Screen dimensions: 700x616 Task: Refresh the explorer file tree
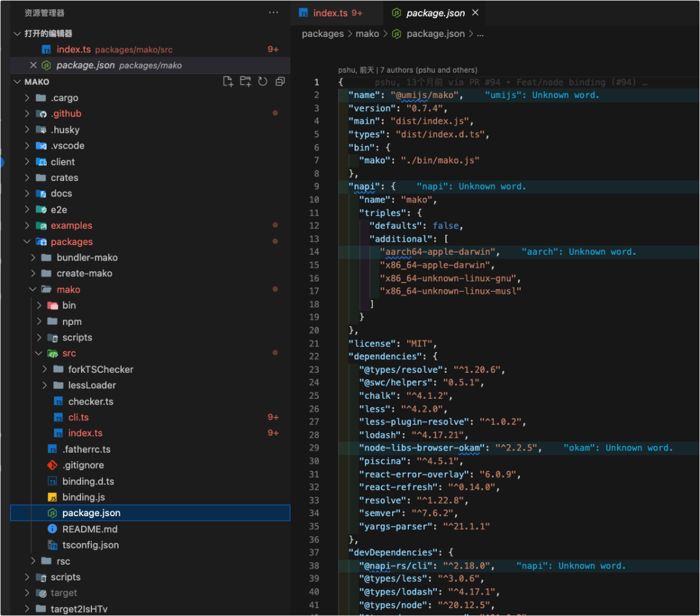[x=262, y=81]
